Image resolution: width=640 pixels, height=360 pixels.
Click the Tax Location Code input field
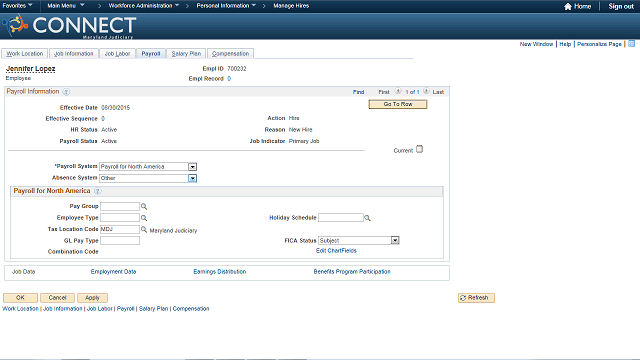[x=120, y=229]
